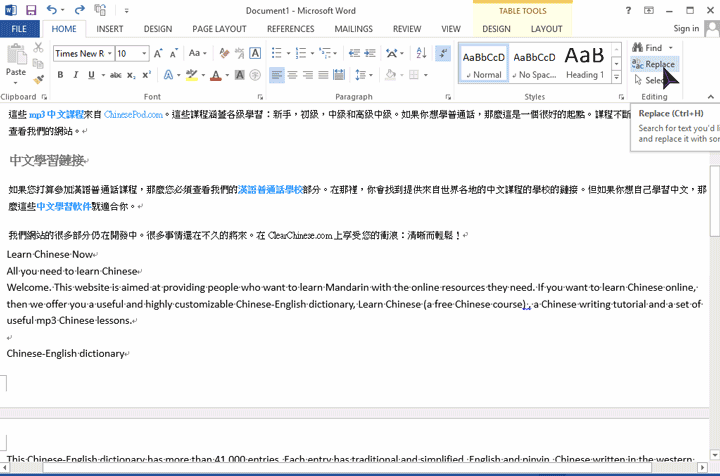This screenshot has height=476, width=720.
Task: Undo the last action
Action: coord(52,10)
